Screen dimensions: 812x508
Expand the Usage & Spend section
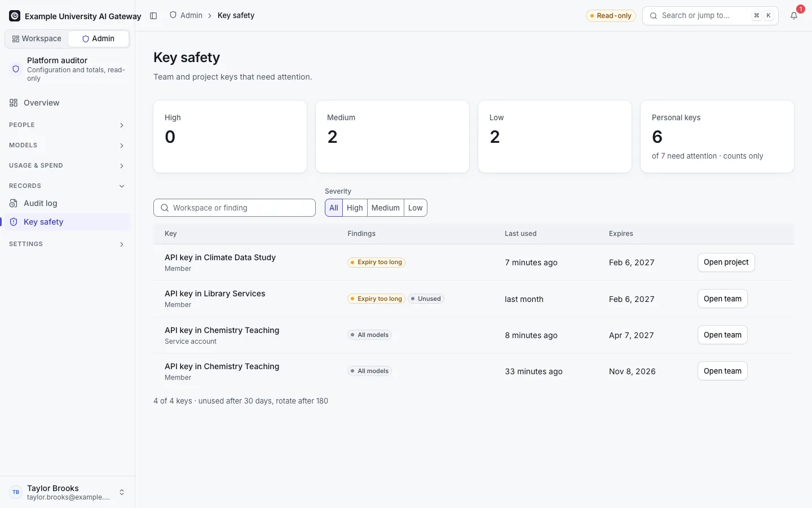point(67,165)
